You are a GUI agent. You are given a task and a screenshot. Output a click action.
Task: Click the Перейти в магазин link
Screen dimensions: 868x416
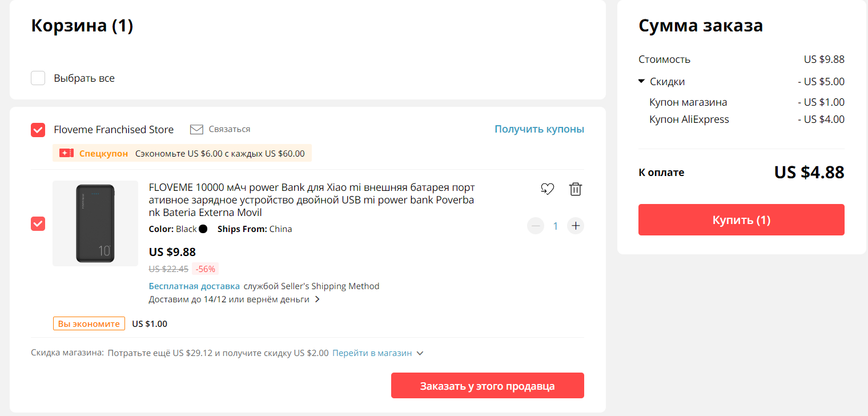pos(372,353)
